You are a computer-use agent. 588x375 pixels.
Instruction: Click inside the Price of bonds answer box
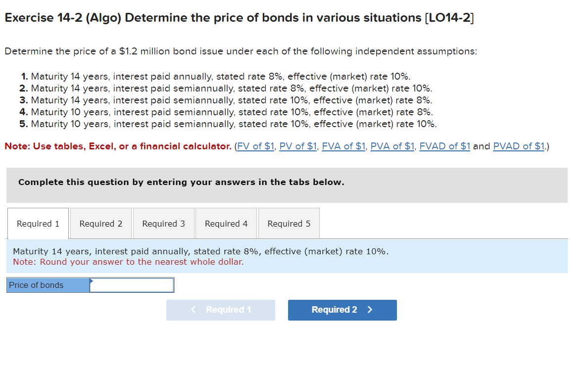point(132,285)
